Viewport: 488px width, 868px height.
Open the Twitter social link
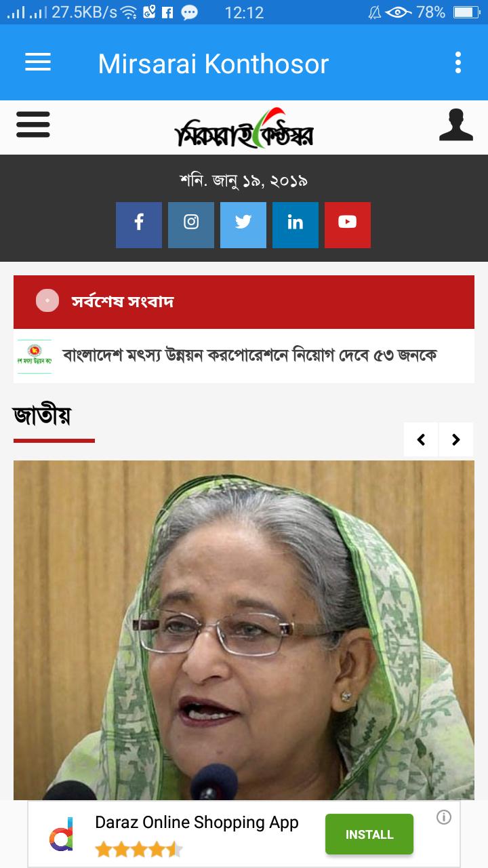(x=243, y=225)
